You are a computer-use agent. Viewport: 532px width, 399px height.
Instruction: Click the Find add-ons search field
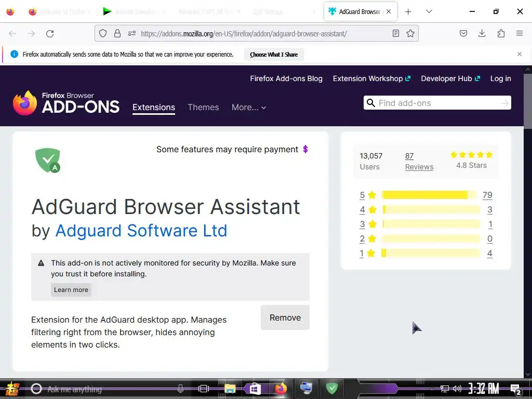coord(437,103)
